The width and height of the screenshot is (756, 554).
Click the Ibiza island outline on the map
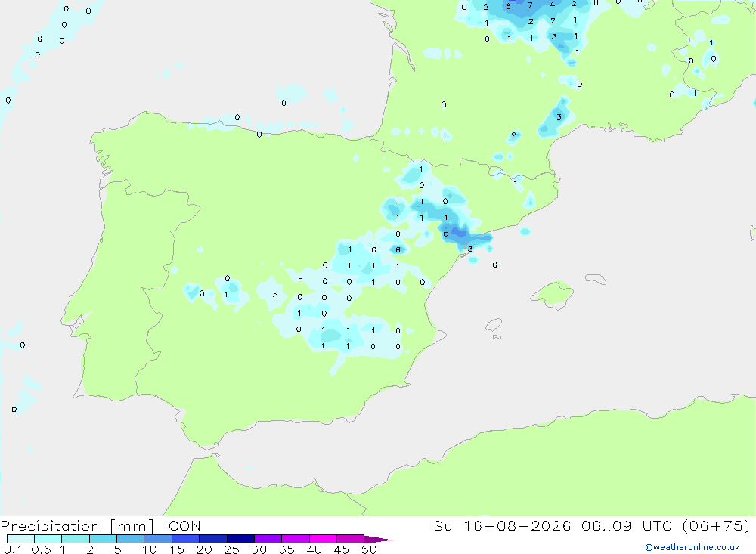(494, 325)
